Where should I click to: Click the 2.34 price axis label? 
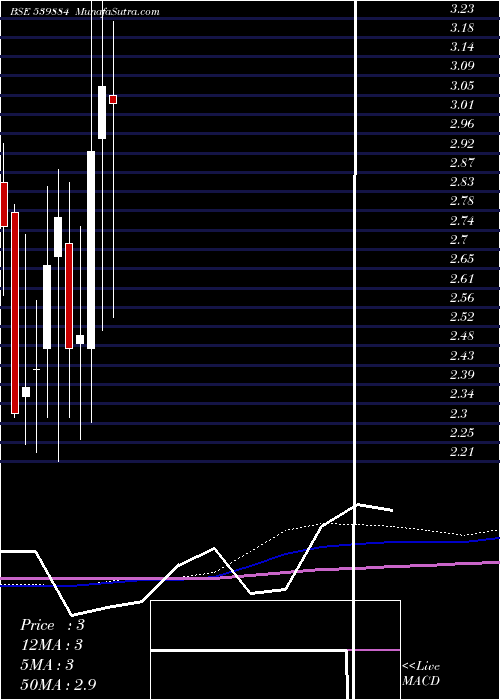[462, 394]
